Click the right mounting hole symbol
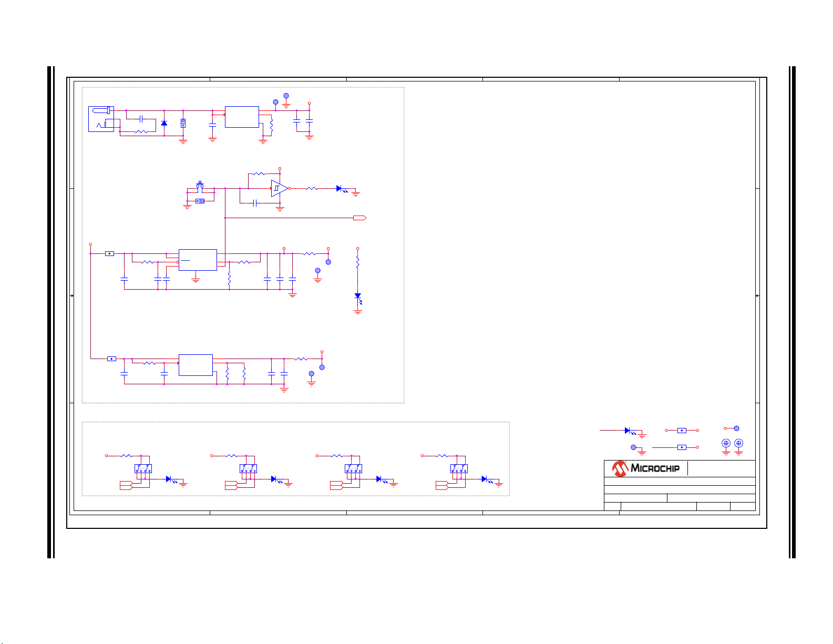The height and width of the screenshot is (644, 833). [738, 443]
